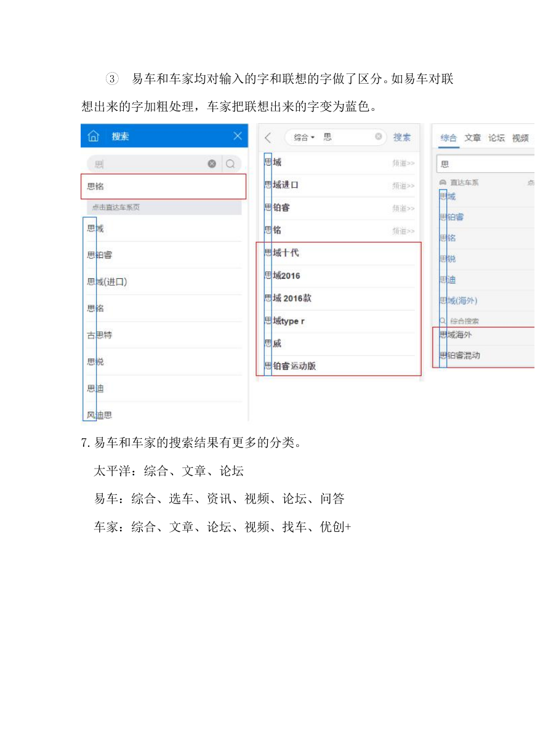Click the line starting with 易车：综合、选车
This screenshot has width=535, height=756.
[x=219, y=499]
